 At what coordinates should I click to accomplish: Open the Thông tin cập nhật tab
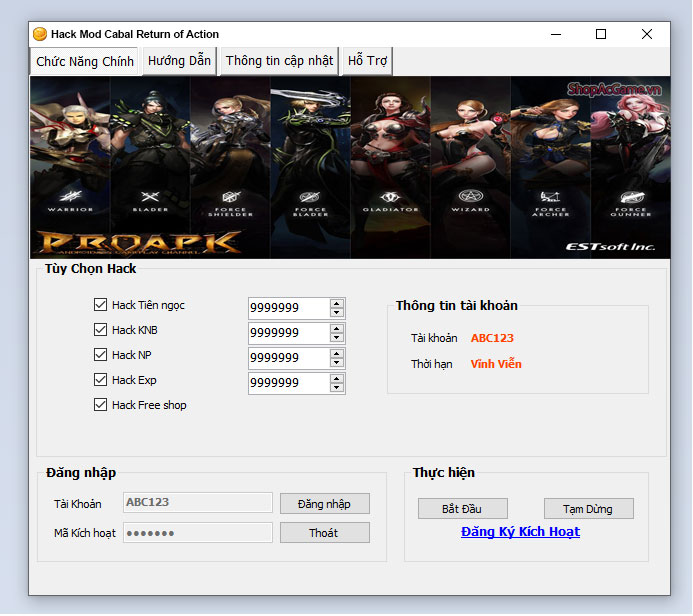tap(279, 61)
